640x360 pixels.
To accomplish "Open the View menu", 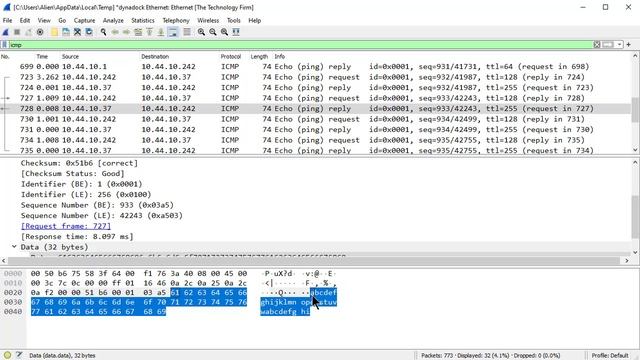I will click(44, 20).
